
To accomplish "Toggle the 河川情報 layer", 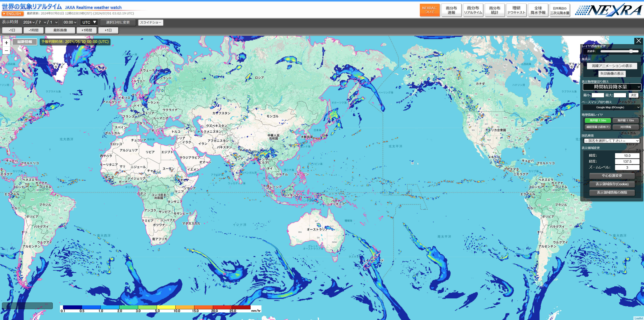I will (626, 127).
